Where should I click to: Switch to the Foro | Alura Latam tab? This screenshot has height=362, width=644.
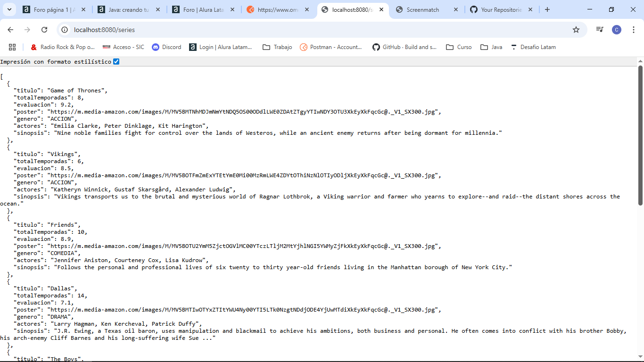pos(198,9)
